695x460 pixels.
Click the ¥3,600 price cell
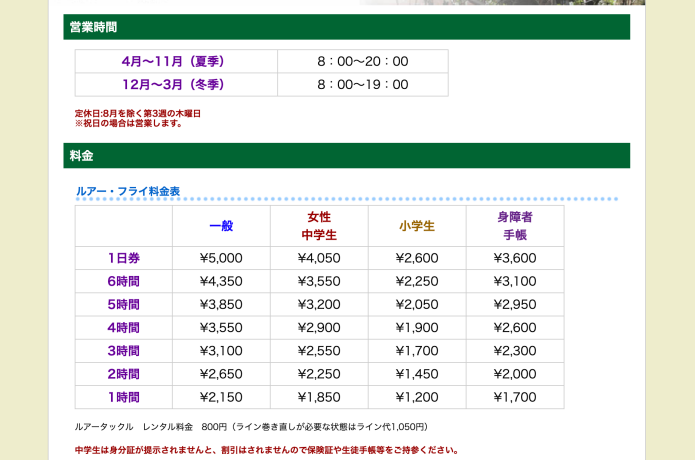click(515, 258)
